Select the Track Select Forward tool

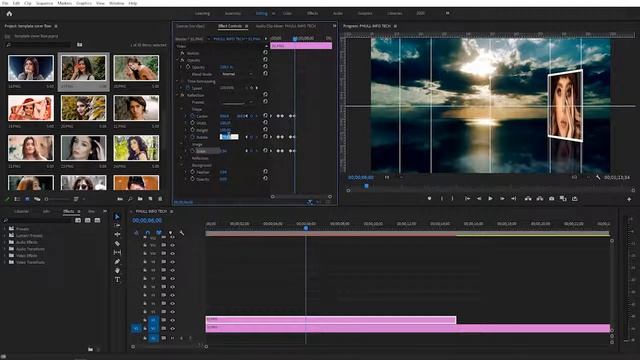click(x=117, y=225)
